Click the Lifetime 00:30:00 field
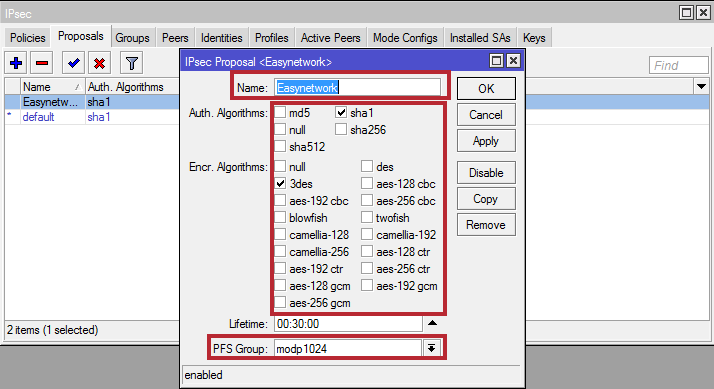Viewport: 714px width, 389px height. (x=348, y=324)
